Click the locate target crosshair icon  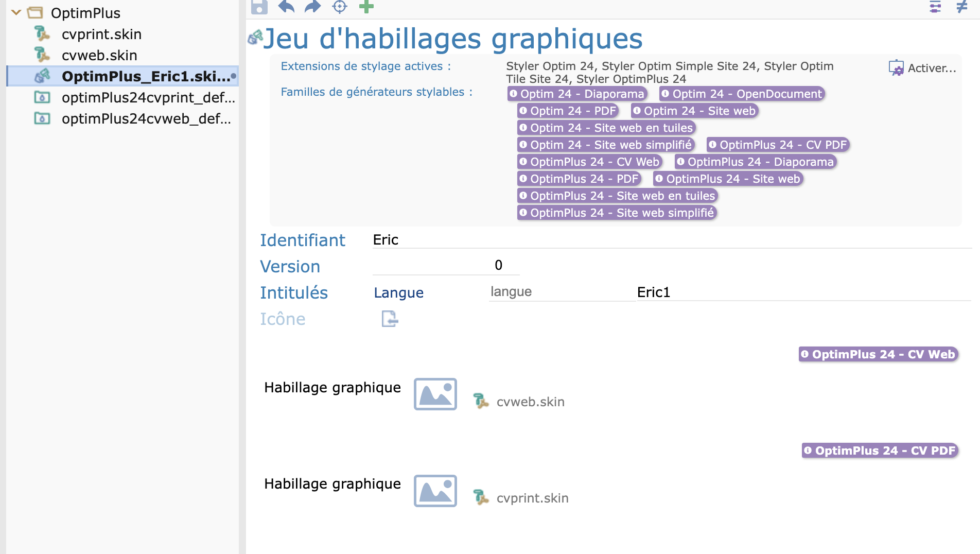tap(340, 6)
